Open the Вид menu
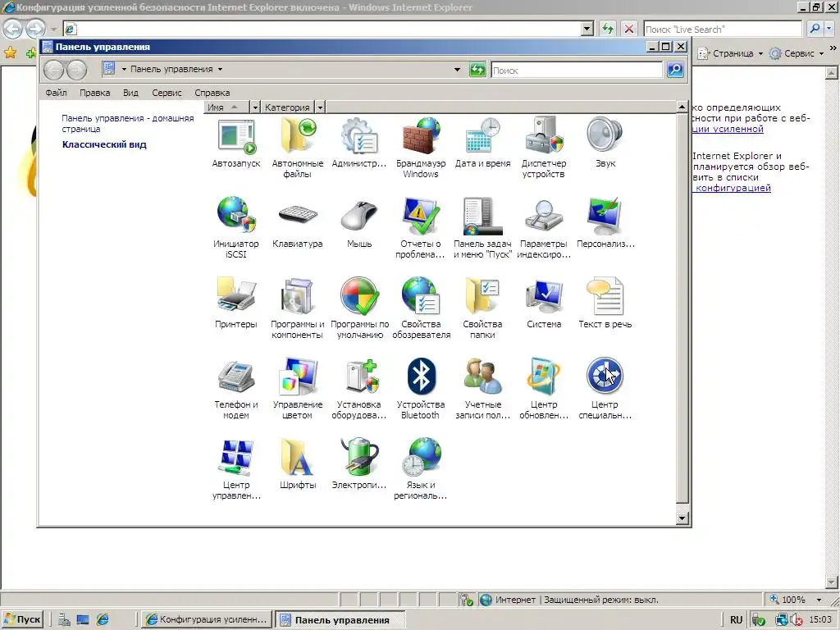840x630 pixels. 130,93
